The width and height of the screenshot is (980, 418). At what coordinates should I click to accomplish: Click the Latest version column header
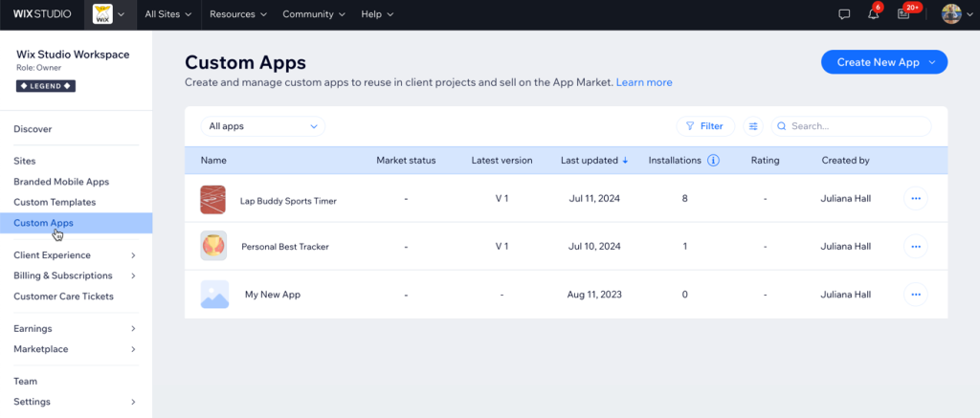pos(501,161)
